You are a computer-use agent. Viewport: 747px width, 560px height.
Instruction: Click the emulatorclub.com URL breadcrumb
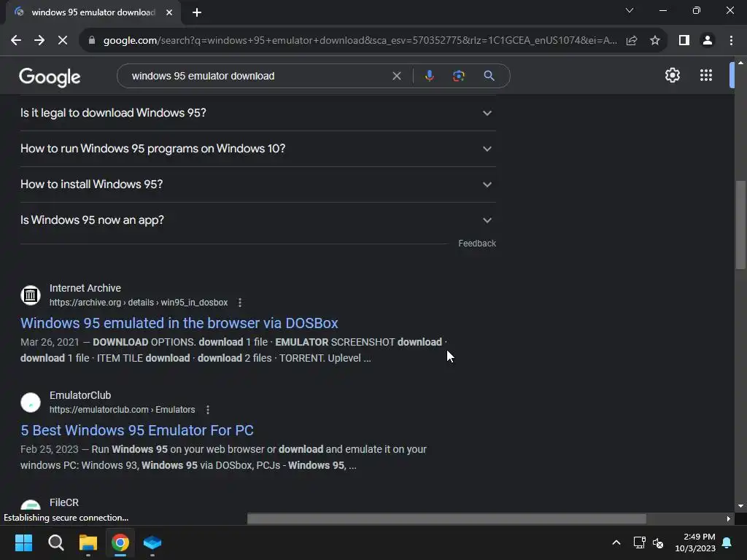click(122, 410)
